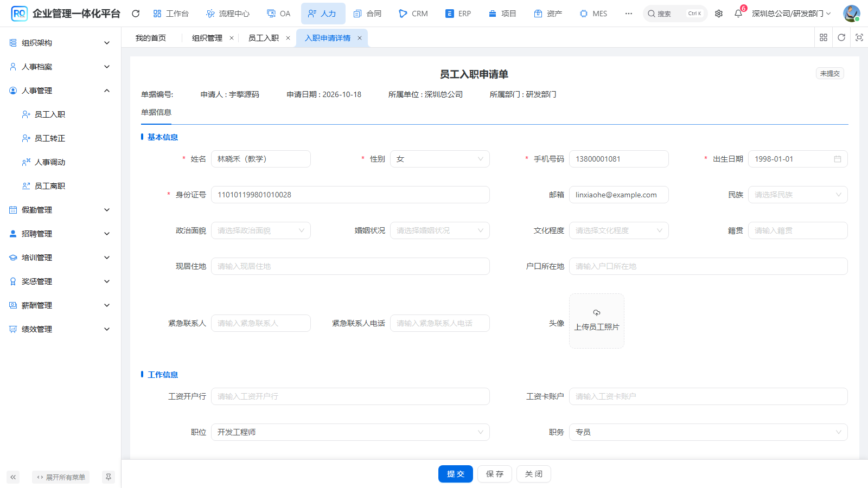
Task: Click the upload cloud icon for 头像
Action: click(x=597, y=313)
